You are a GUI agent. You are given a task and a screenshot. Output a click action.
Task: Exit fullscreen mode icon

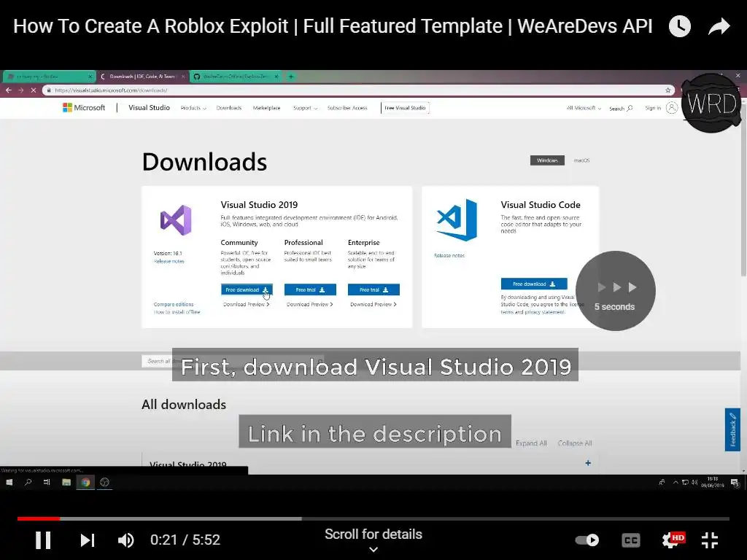(710, 540)
